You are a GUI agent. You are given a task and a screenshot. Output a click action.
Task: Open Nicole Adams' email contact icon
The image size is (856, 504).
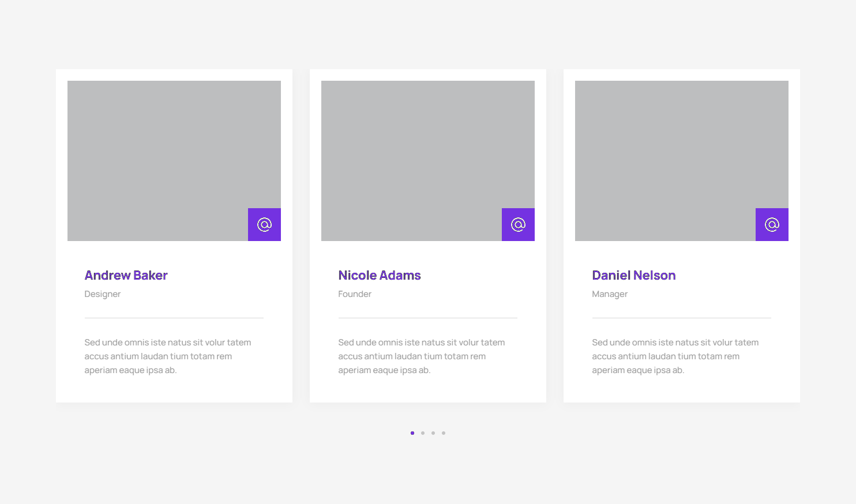pyautogui.click(x=518, y=224)
